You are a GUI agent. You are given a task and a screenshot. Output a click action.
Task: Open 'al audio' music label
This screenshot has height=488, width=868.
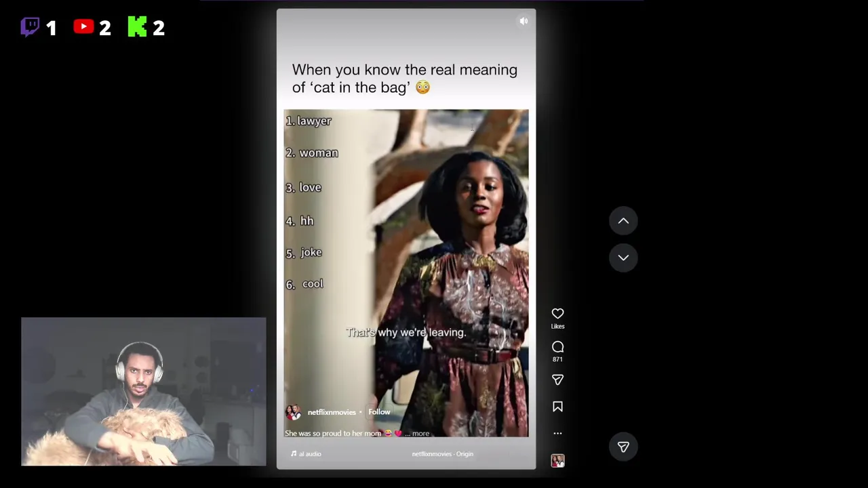(x=306, y=454)
